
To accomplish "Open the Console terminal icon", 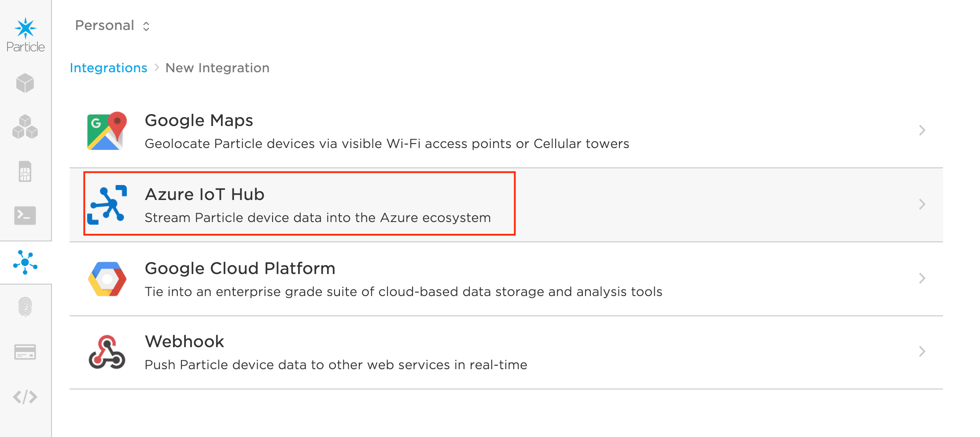I will 25,215.
